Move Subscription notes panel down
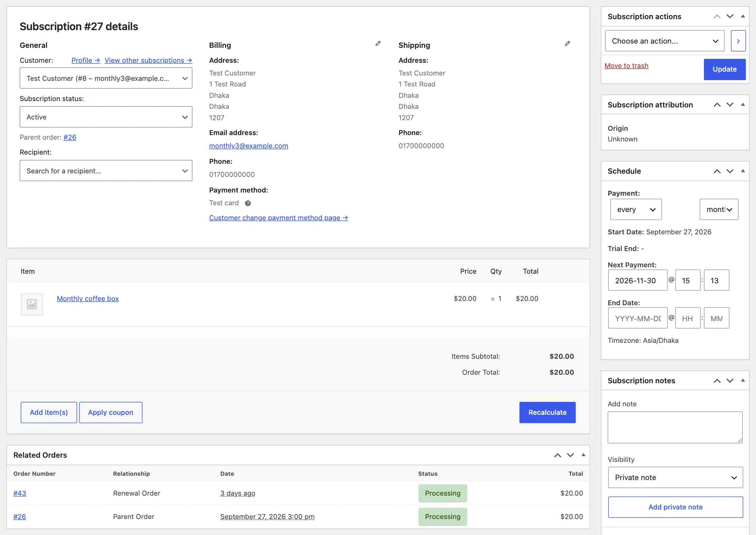Screen dimensions: 756x535 click(x=730, y=380)
